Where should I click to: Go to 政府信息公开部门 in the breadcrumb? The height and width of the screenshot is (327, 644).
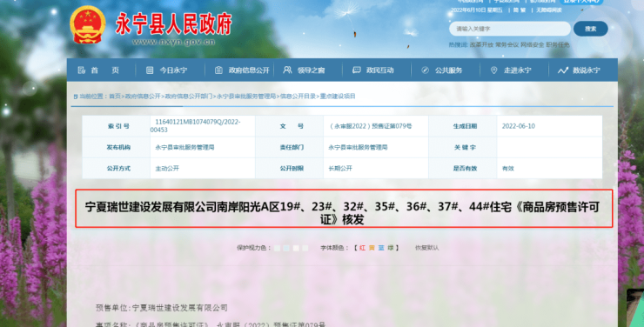(189, 97)
